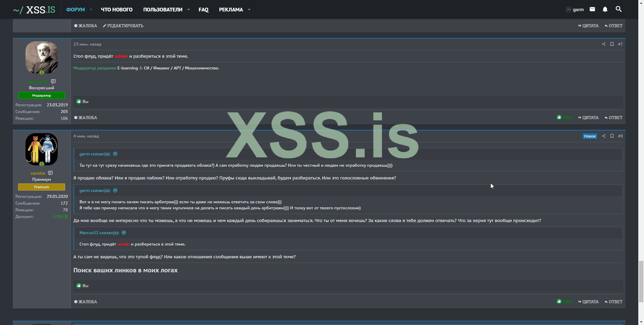644x325 pixels.
Task: Open СИ / Фишинг / APT / Мошенничество link
Action: (181, 68)
